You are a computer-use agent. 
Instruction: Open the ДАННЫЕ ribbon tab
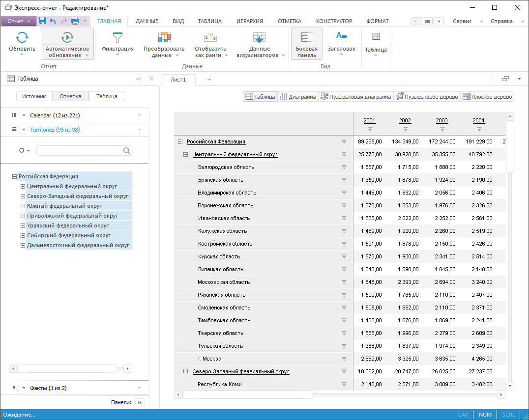click(147, 21)
